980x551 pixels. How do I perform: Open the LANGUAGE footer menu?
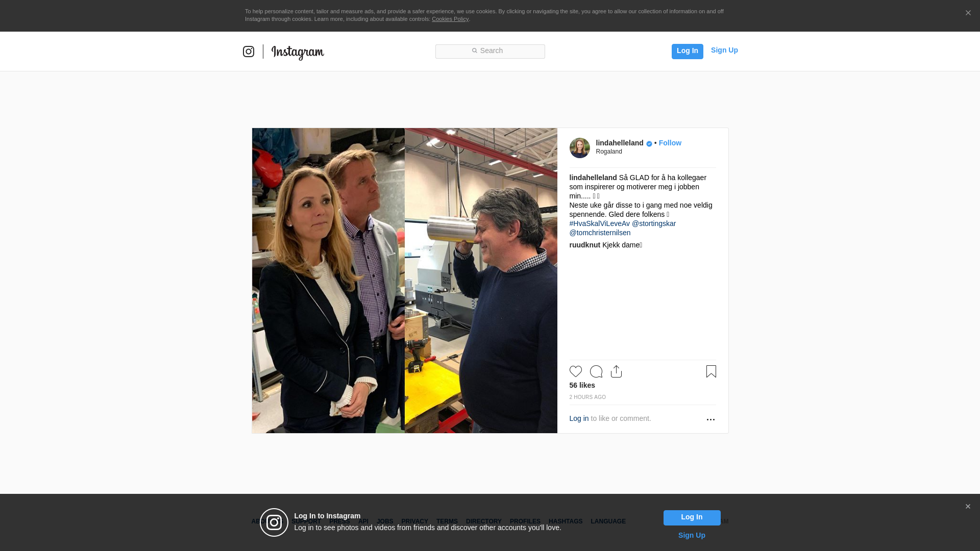(608, 521)
